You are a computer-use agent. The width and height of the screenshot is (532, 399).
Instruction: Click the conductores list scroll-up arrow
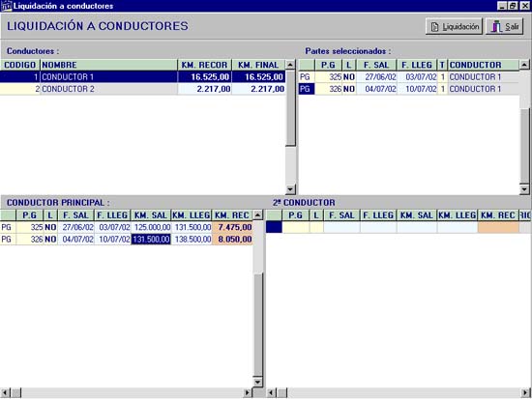pyautogui.click(x=290, y=65)
